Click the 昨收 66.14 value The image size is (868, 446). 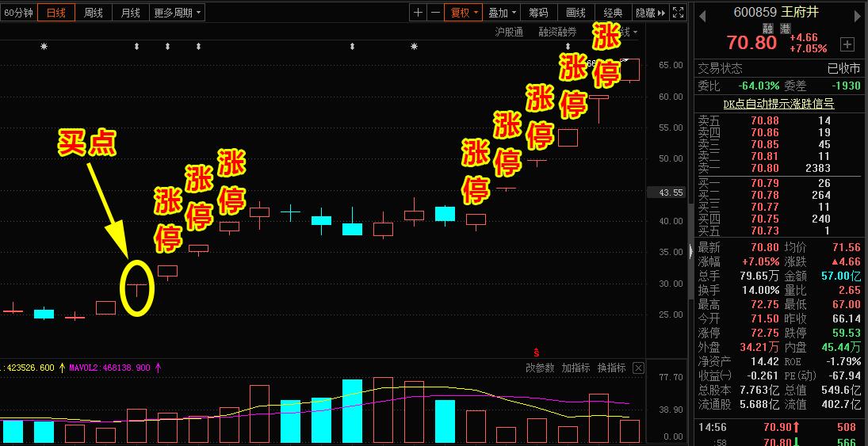847,318
